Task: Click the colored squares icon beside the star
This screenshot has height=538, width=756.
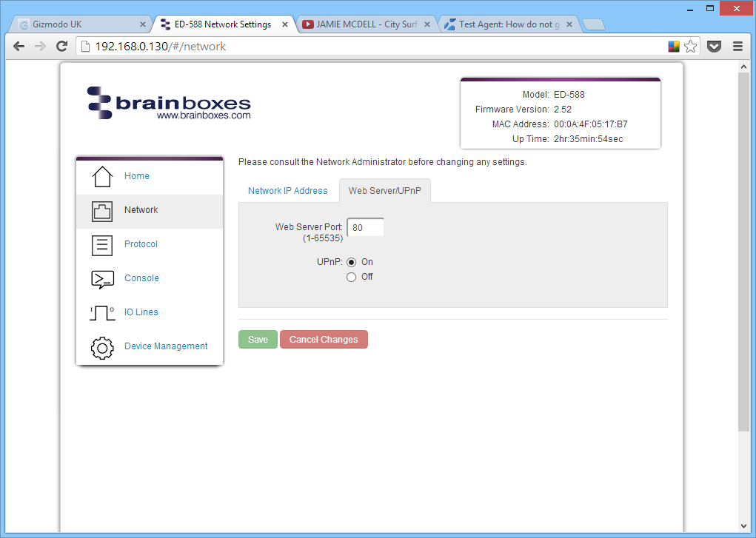Action: (672, 46)
